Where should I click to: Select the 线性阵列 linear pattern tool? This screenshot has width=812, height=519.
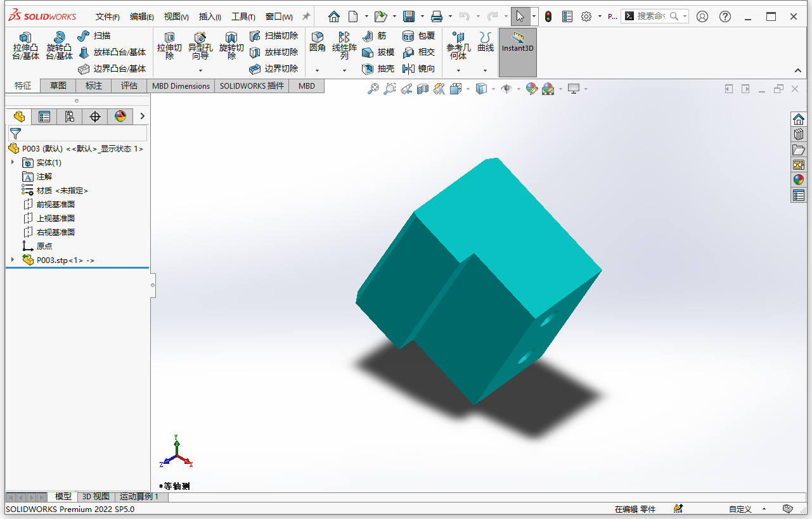(x=344, y=46)
